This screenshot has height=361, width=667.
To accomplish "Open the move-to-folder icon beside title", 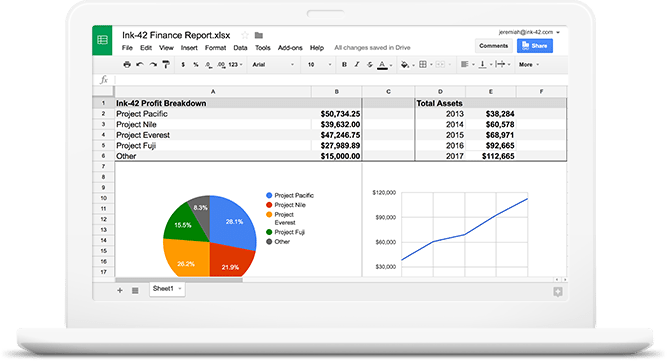I will [259, 35].
